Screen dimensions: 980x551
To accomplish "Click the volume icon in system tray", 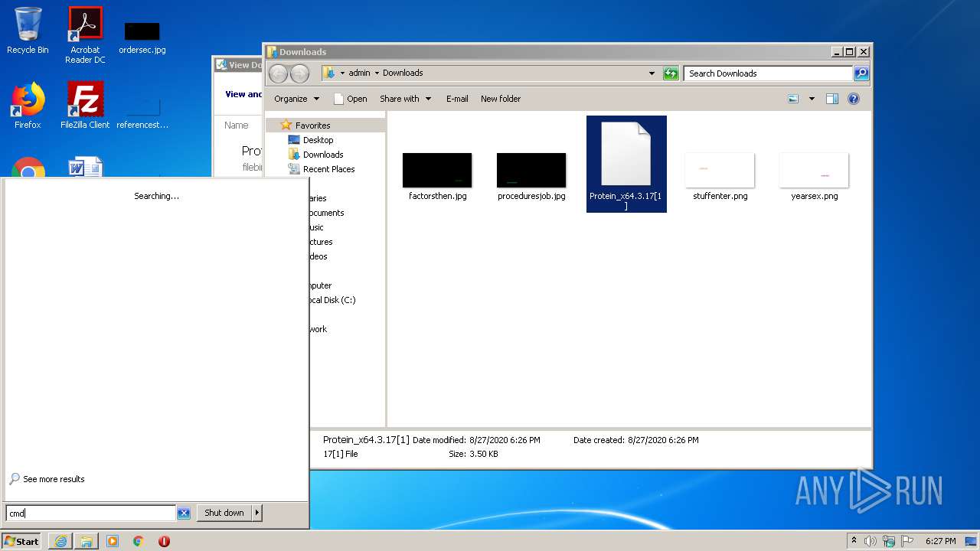I will pos(871,541).
